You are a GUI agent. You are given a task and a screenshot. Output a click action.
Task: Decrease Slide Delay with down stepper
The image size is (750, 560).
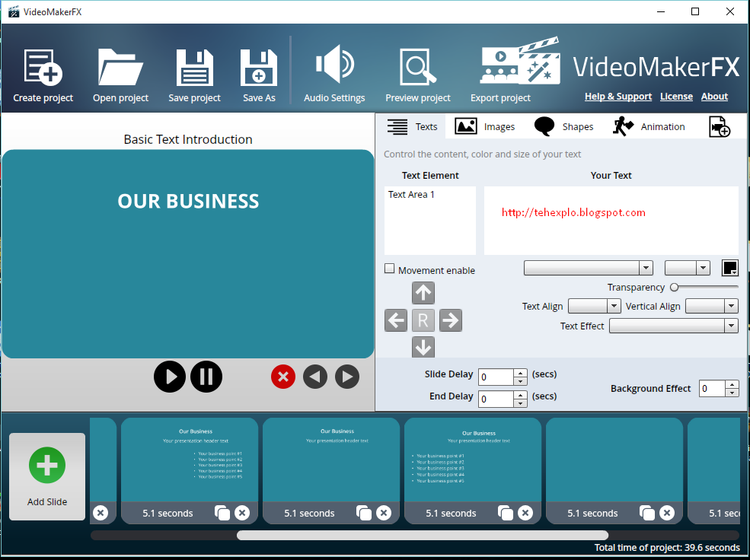(x=520, y=381)
